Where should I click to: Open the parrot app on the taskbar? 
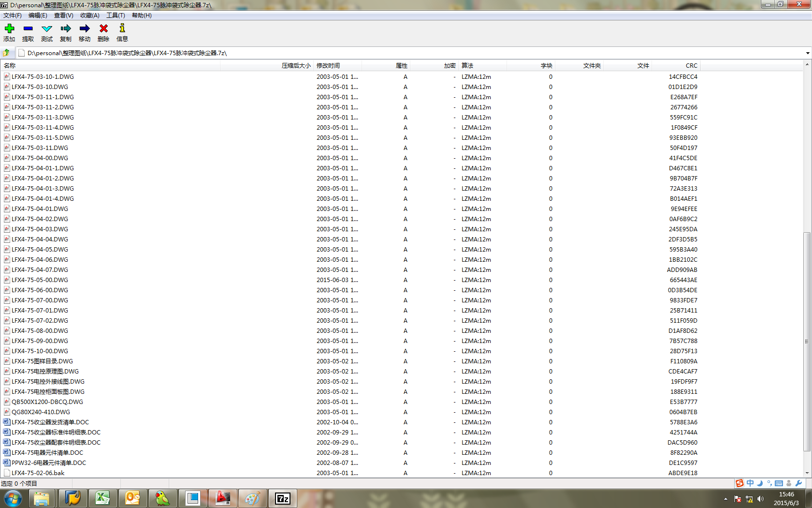click(x=162, y=498)
